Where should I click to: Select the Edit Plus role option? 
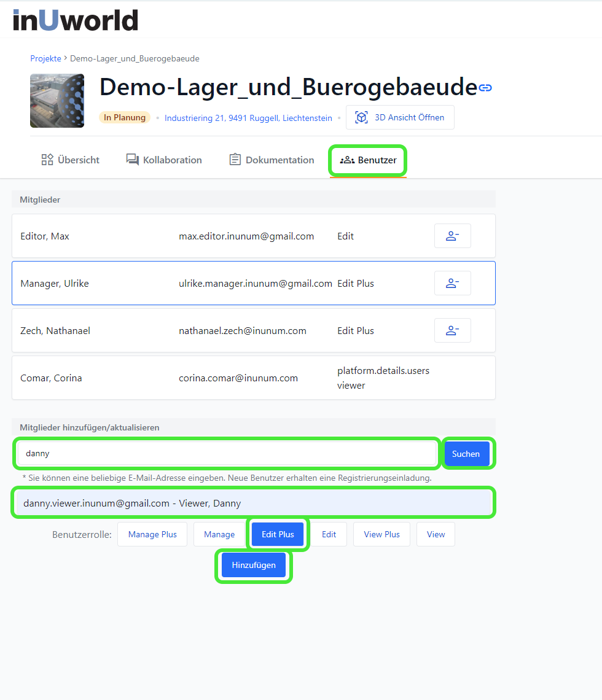tap(278, 534)
